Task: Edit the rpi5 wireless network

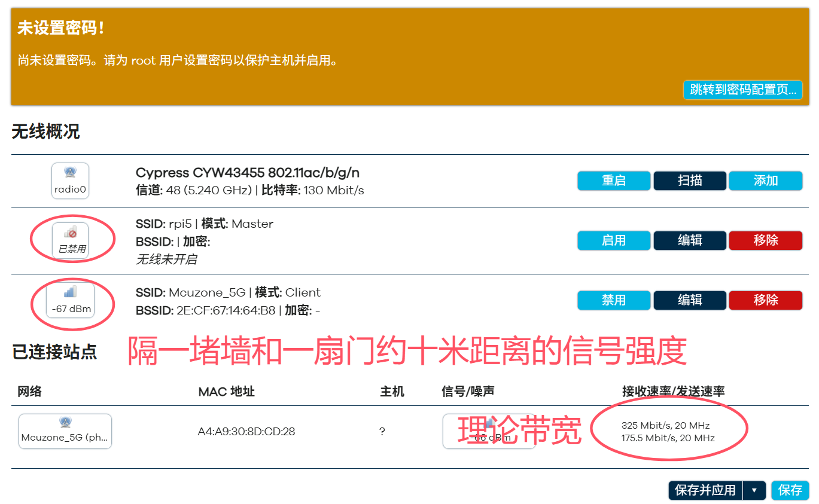Action: (x=689, y=240)
